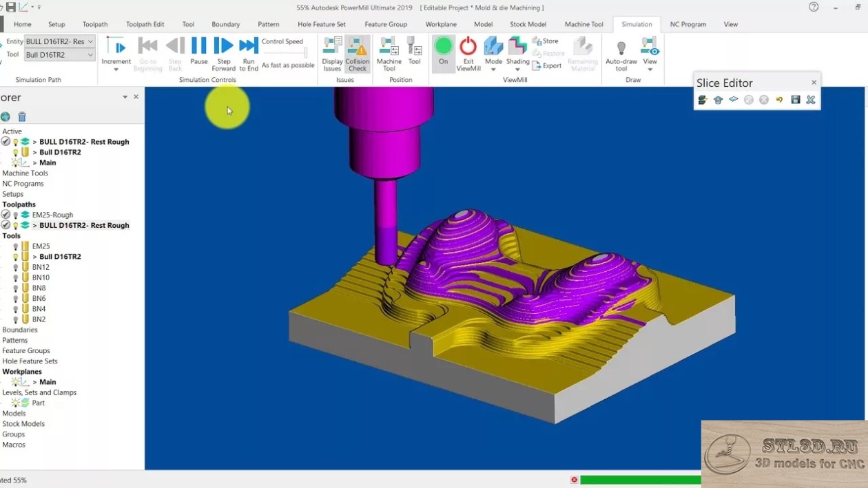Toggle lightbulb visibility for EM25 tool
Screen dimensions: 868x488
(16, 246)
